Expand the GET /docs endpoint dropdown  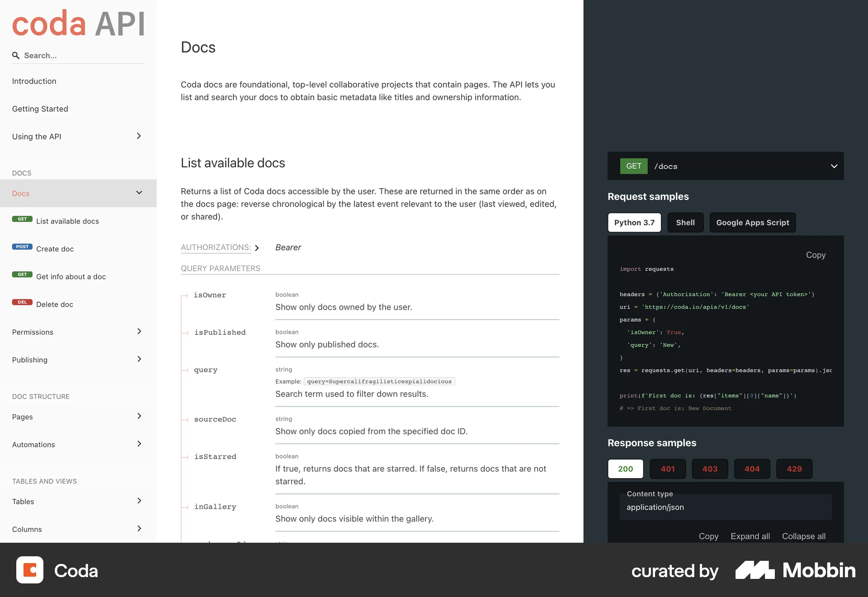click(x=834, y=166)
